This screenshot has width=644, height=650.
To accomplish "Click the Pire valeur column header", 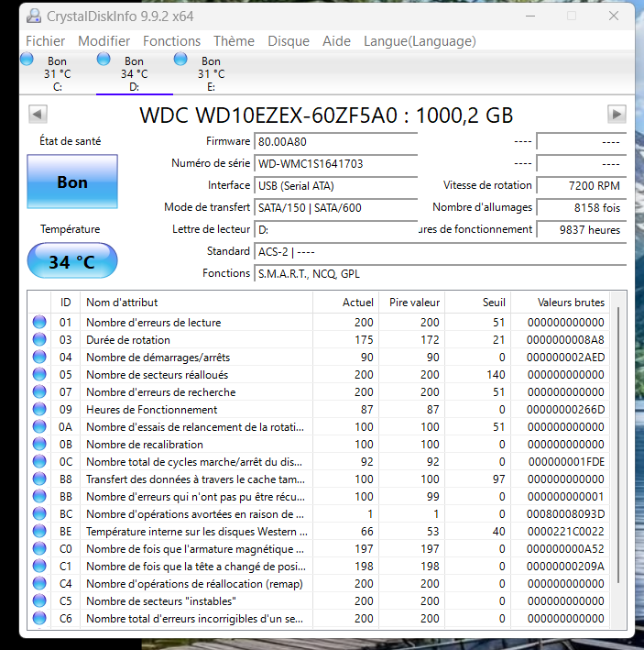I will [411, 303].
